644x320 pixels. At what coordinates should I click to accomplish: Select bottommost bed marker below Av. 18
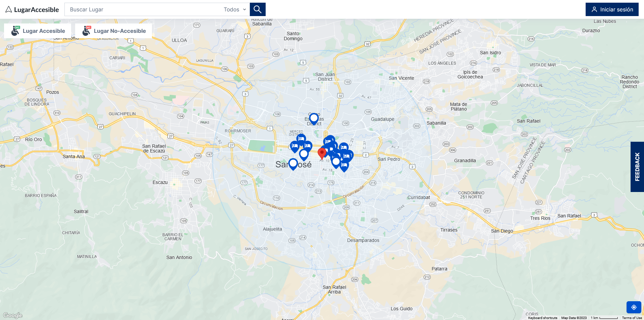[344, 166]
